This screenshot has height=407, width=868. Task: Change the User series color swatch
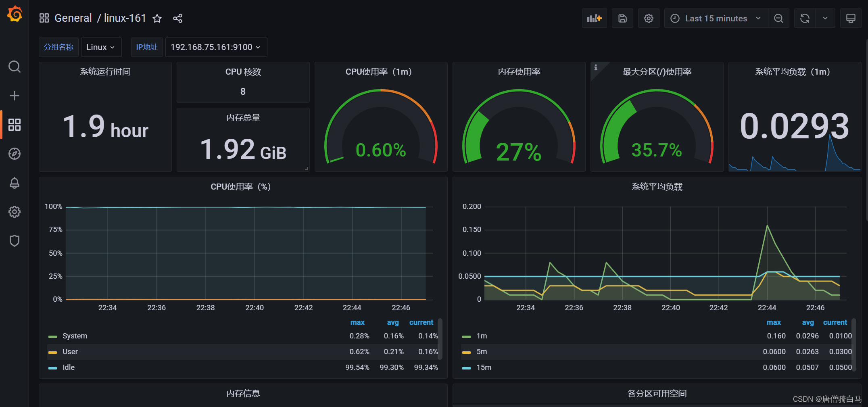tap(53, 352)
